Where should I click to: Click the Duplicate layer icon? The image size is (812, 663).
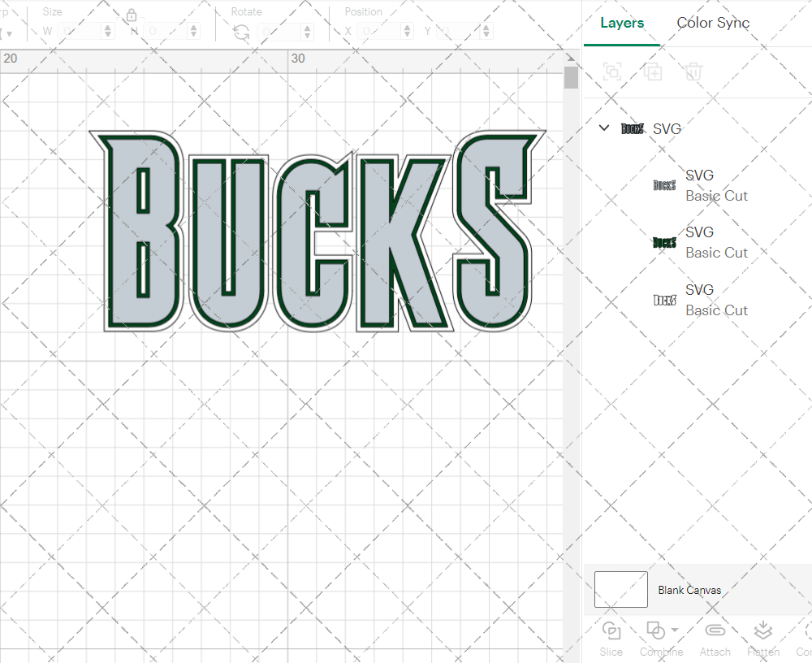(653, 71)
